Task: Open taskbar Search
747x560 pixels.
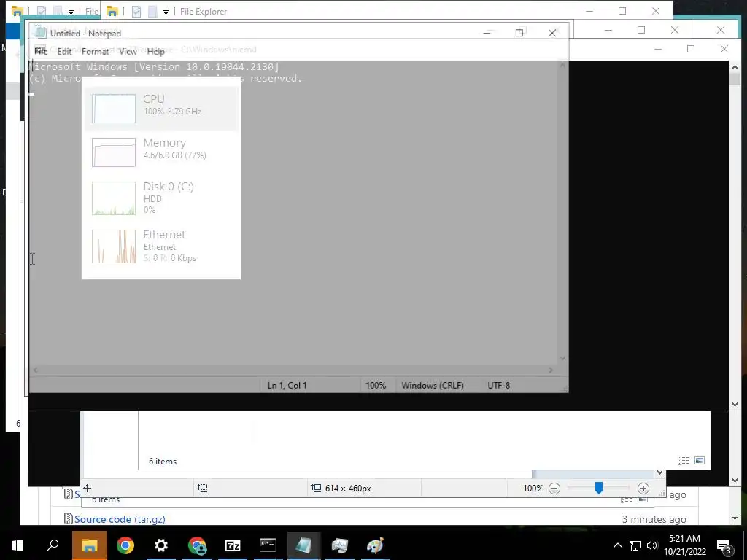Action: 53,545
